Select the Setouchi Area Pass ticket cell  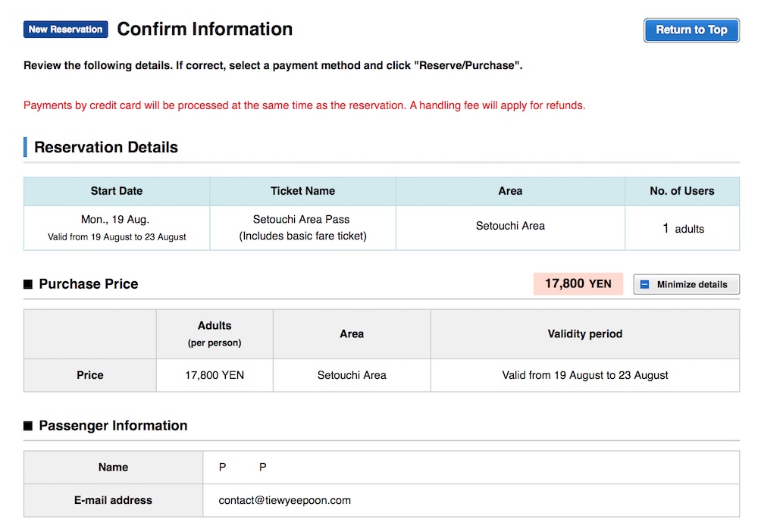click(302, 227)
